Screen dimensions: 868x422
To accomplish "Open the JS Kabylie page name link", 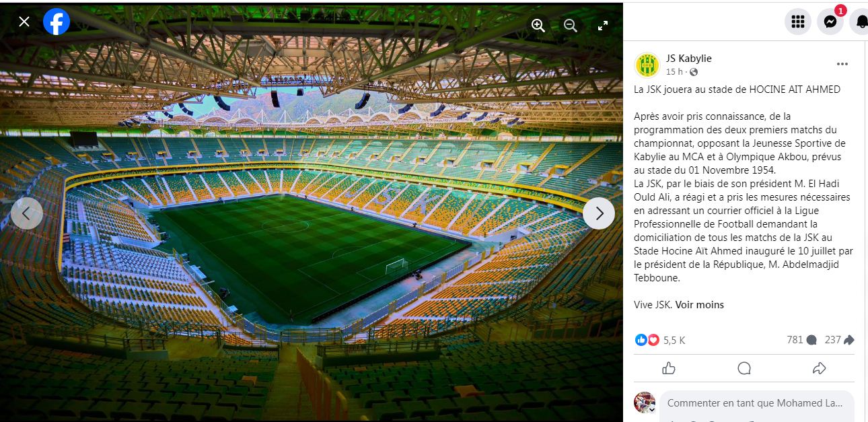I will coord(688,59).
